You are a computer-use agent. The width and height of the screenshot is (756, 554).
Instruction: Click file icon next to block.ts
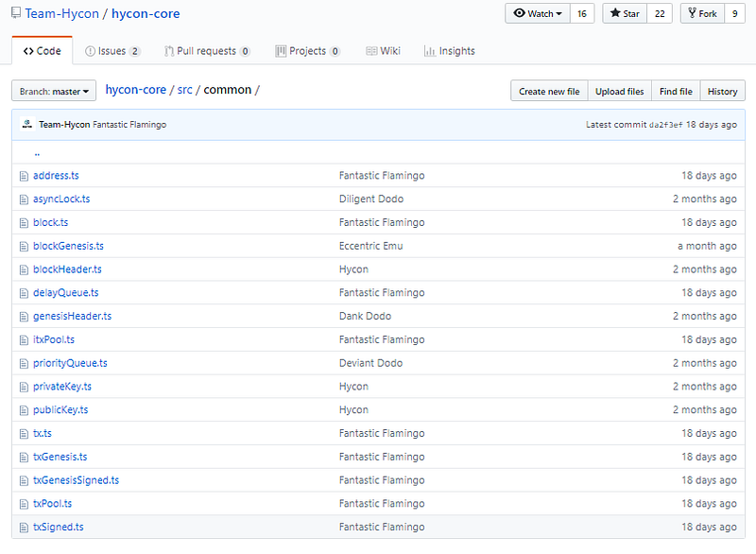pyautogui.click(x=25, y=223)
